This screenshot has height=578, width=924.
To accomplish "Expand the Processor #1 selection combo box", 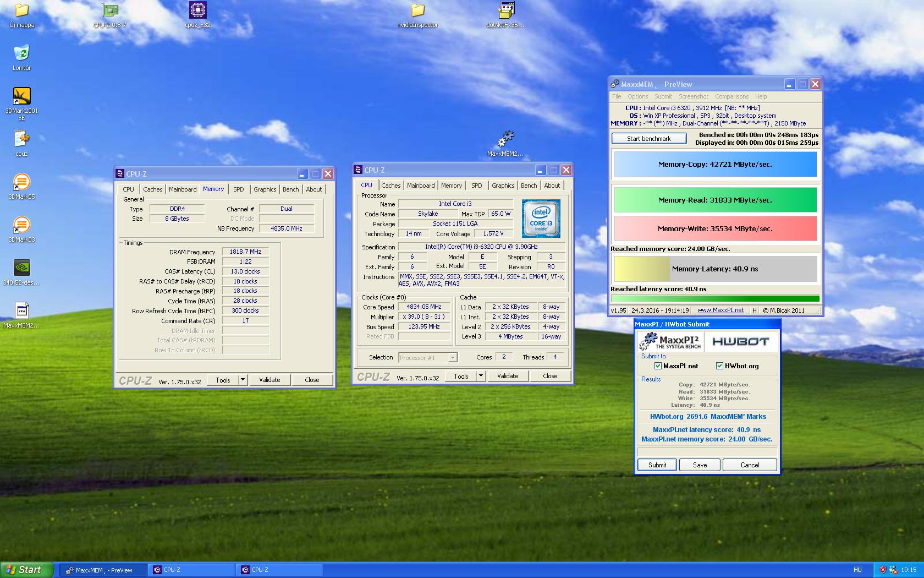I will pyautogui.click(x=427, y=357).
